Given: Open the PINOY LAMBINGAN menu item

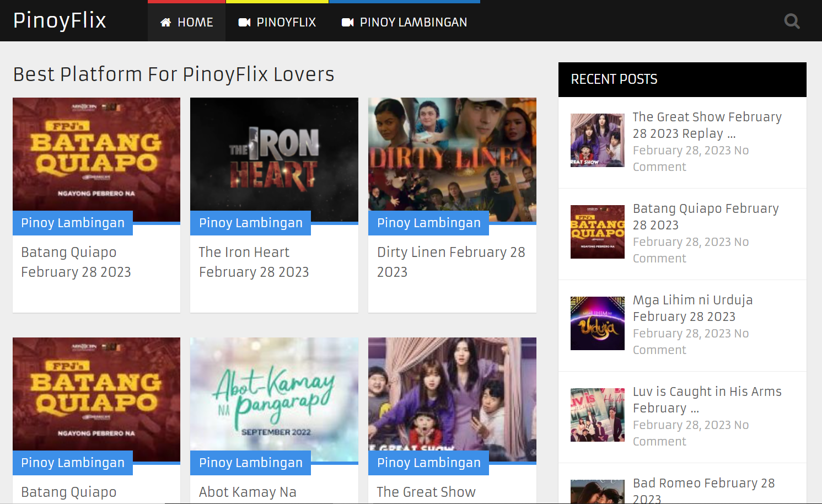Looking at the screenshot, I should coord(405,22).
